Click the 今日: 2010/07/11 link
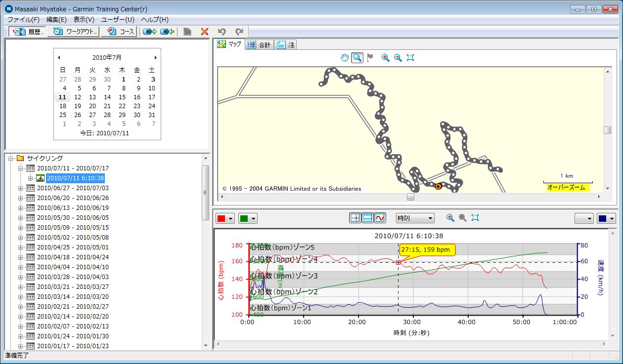The image size is (623, 364). click(104, 133)
